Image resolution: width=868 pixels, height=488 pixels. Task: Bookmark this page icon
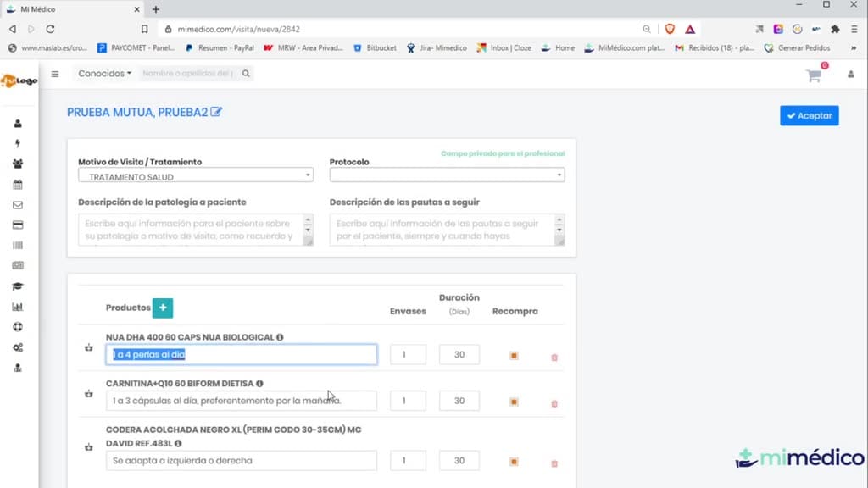tap(144, 29)
